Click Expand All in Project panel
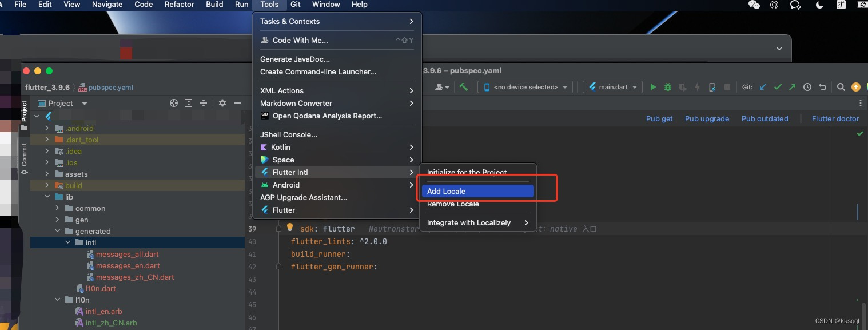Image resolution: width=868 pixels, height=330 pixels. click(x=189, y=103)
